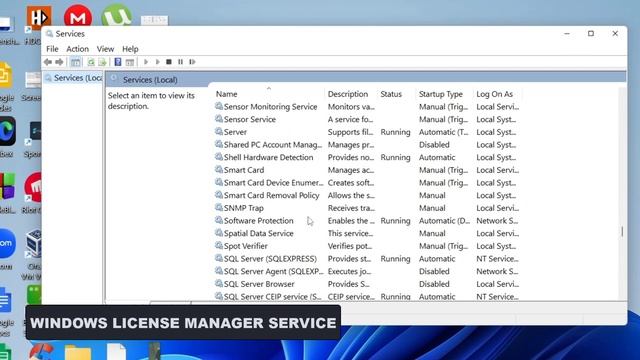Click 'Verifies pot...' description of Spot Verifier
This screenshot has width=640, height=360.
(350, 246)
